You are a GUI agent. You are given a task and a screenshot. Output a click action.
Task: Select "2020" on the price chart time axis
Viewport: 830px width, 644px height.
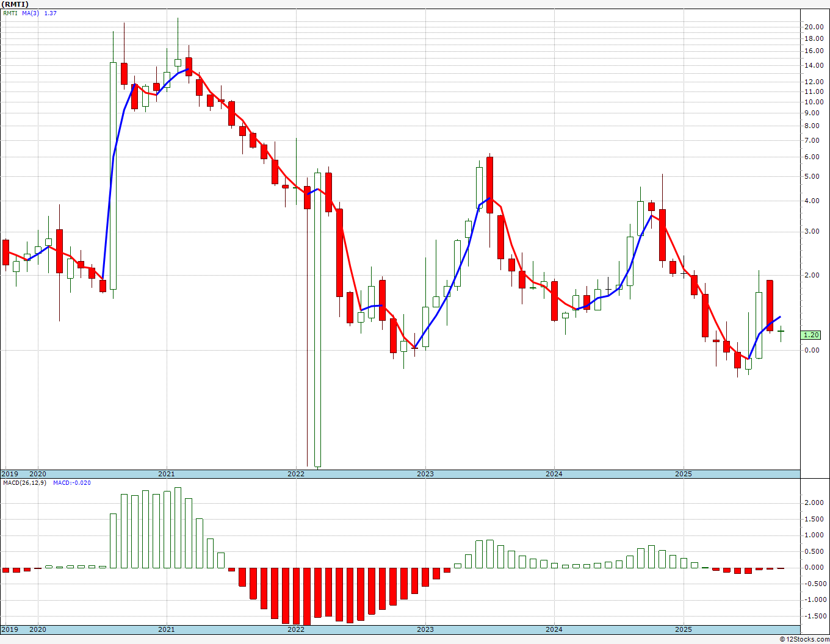tap(38, 474)
